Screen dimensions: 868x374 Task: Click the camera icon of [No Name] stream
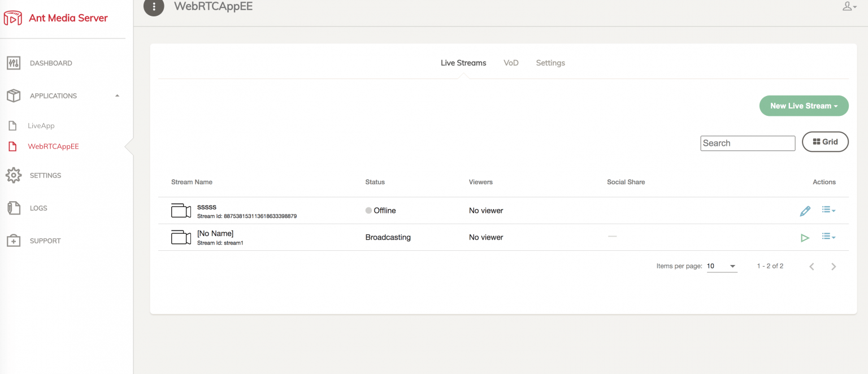tap(181, 238)
